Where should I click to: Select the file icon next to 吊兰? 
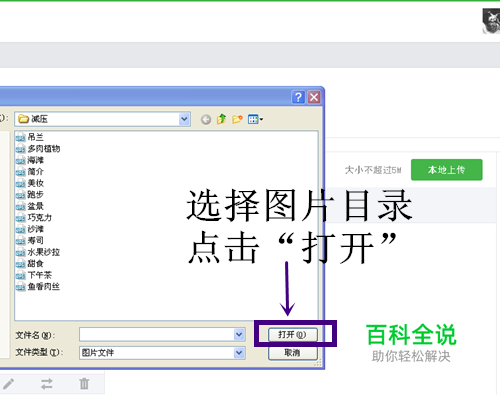(x=21, y=137)
